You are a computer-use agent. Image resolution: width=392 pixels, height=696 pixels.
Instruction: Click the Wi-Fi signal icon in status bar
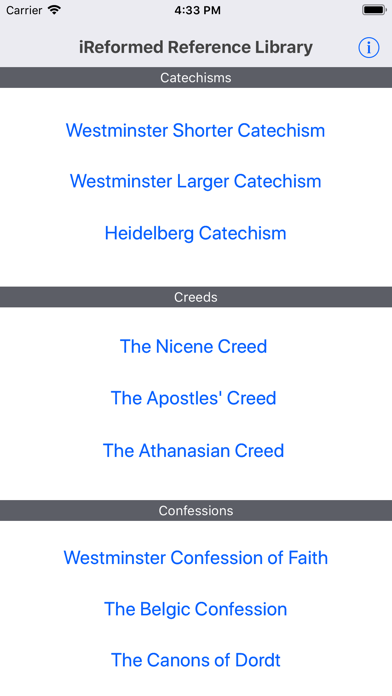[54, 10]
